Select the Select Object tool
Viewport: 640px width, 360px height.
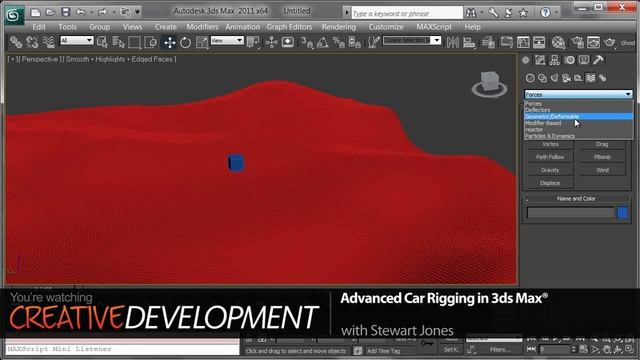102,42
